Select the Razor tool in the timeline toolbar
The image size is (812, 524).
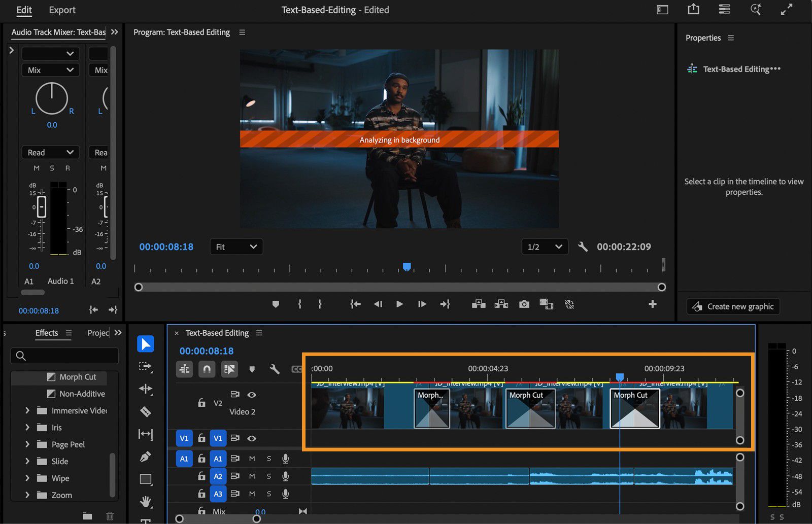[145, 411]
